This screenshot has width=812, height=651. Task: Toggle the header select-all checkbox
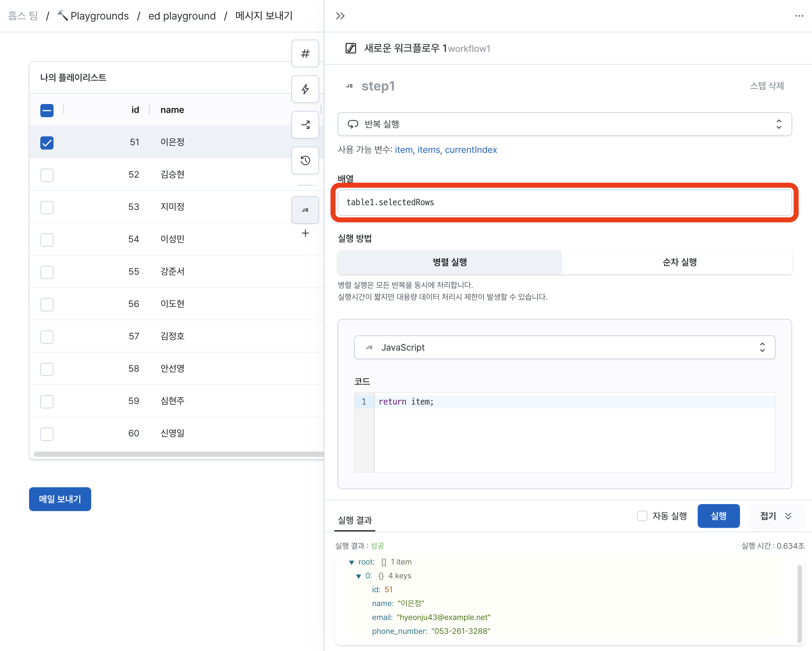point(47,110)
